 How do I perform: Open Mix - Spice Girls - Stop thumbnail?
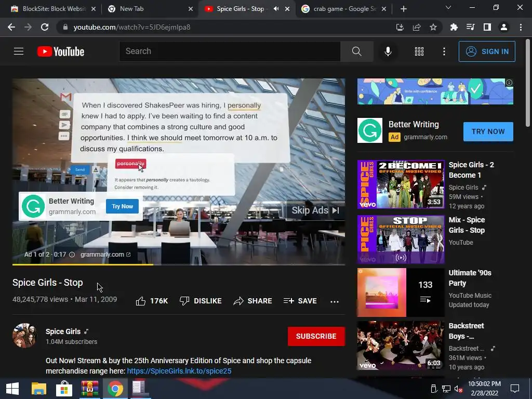(401, 239)
